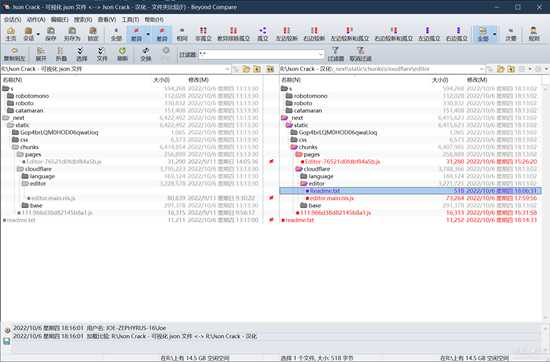This screenshot has height=362, width=550.
Task: Click the first browse-folder icon beside the left path
Action: pyautogui.click(x=246, y=69)
